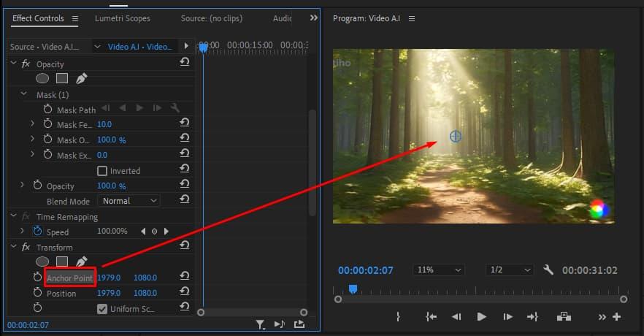Step back one frame in Program
Viewport: 644px width, 336px height.
(x=456, y=317)
